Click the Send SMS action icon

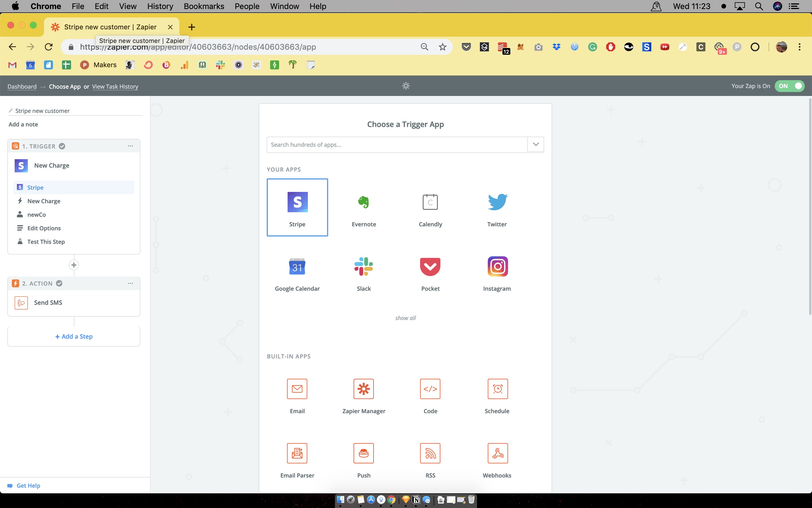click(21, 303)
